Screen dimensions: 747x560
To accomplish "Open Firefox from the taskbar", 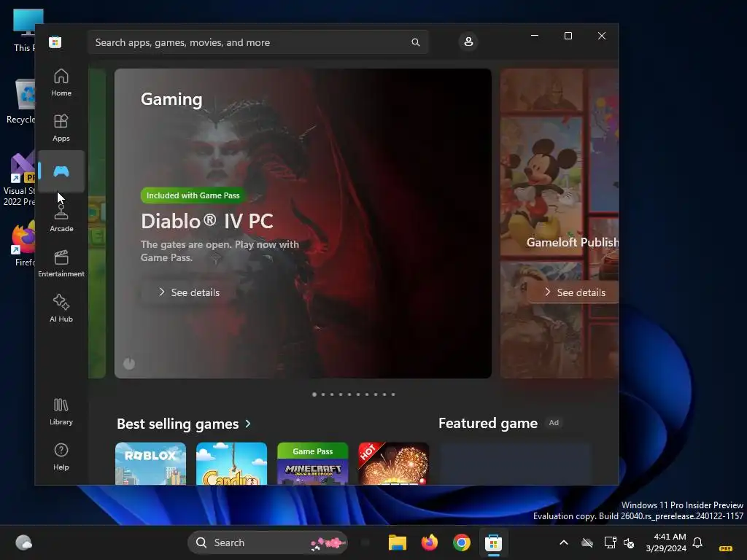I will click(x=429, y=542).
